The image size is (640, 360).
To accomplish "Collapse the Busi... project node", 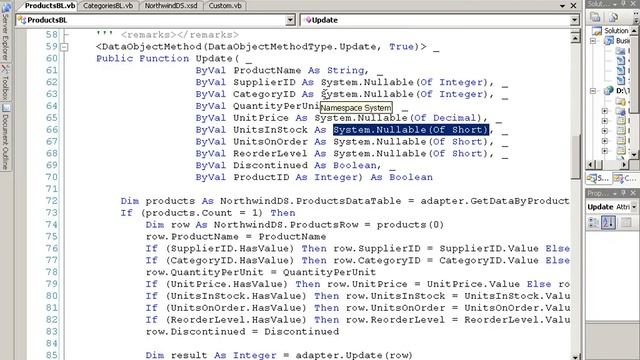I will 593,41.
